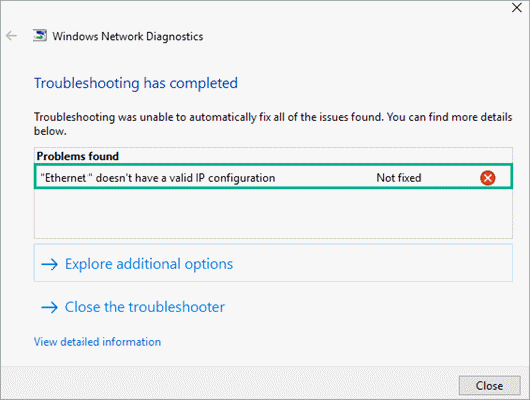Click the Troubleshooting has completed heading
The width and height of the screenshot is (530, 400).
point(136,83)
